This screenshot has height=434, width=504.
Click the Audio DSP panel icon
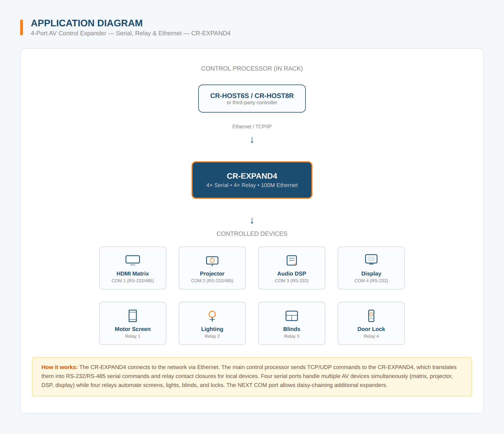(291, 260)
